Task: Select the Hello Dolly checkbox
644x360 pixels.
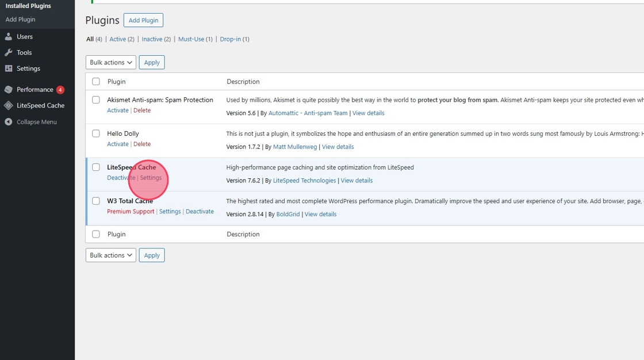Action: pos(96,133)
